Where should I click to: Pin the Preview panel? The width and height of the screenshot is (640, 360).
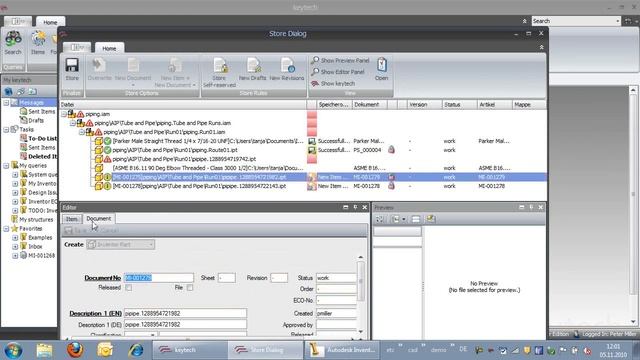coord(531,207)
